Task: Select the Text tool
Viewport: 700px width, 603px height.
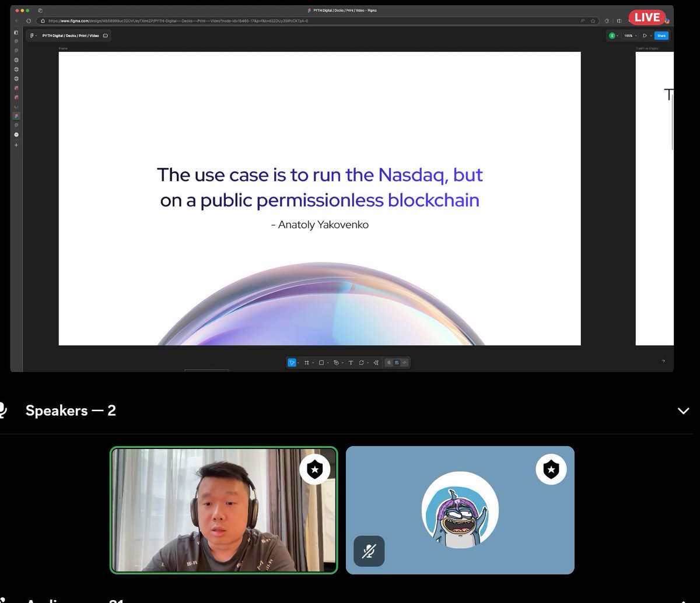Action: click(x=351, y=363)
